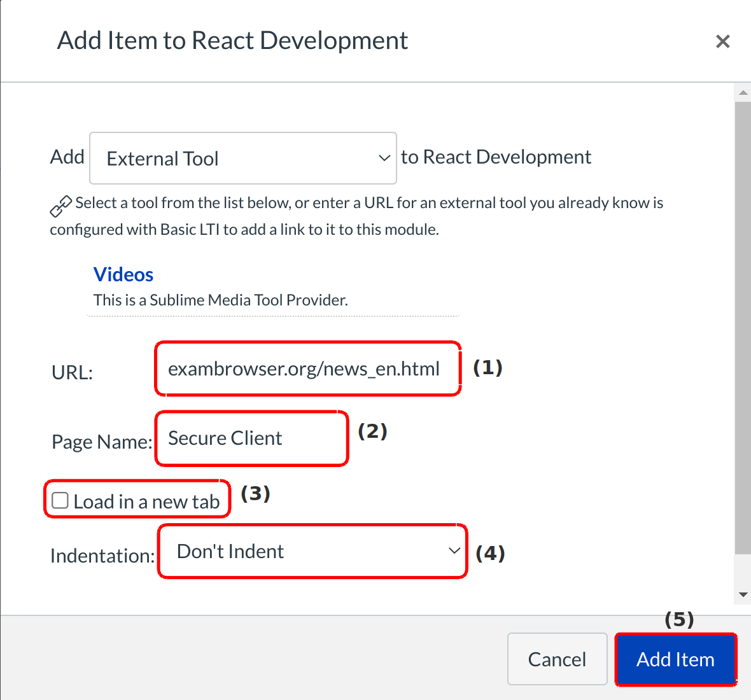The image size is (751, 700).
Task: Select the Videos external tool
Action: click(x=123, y=274)
